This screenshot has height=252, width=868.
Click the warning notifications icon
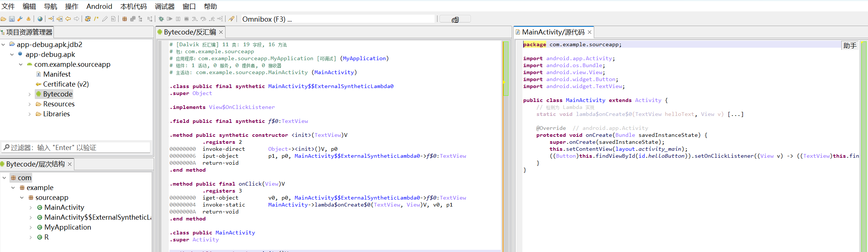29,19
